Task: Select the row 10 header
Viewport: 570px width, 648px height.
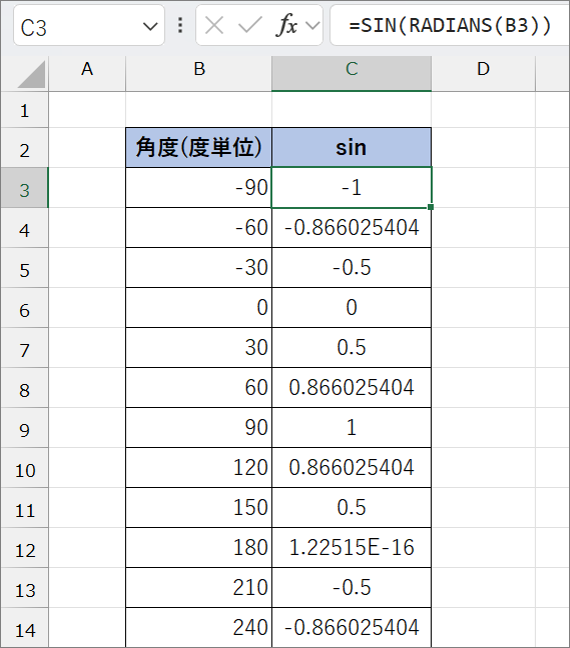Action: point(24,468)
